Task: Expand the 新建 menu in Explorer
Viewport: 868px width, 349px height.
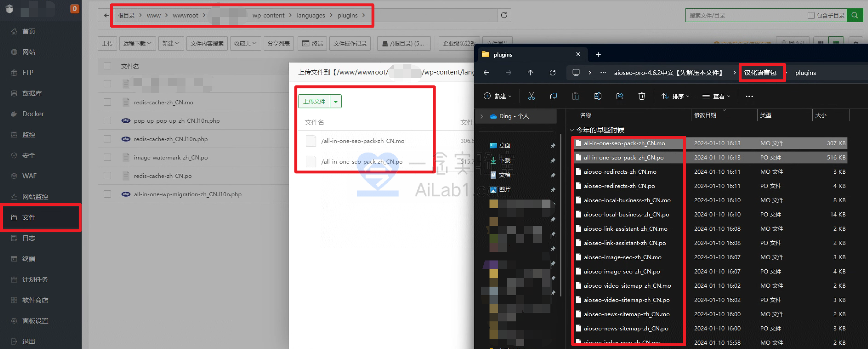Action: pos(498,96)
